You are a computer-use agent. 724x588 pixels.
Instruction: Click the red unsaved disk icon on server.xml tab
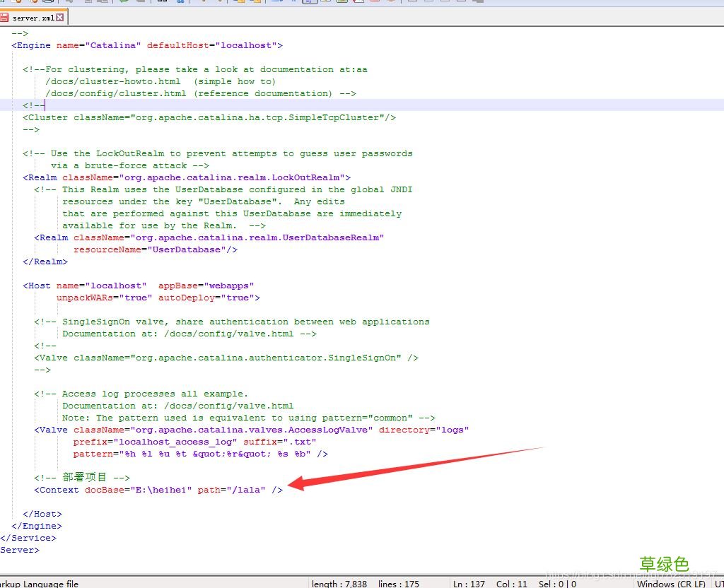pos(5,18)
